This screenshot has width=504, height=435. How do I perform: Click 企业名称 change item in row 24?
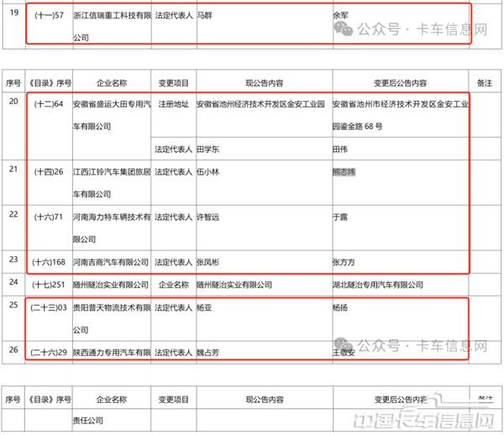[x=174, y=285]
